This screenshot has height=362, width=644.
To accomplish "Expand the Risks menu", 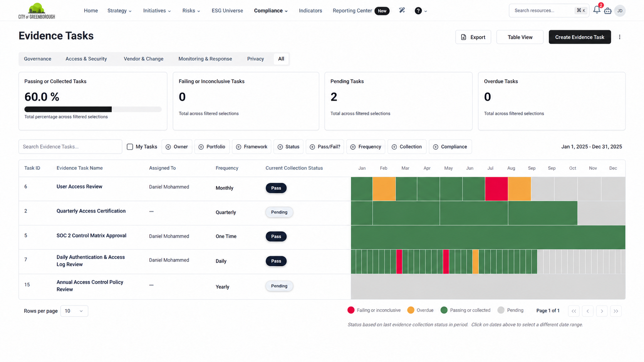I will pos(191,11).
